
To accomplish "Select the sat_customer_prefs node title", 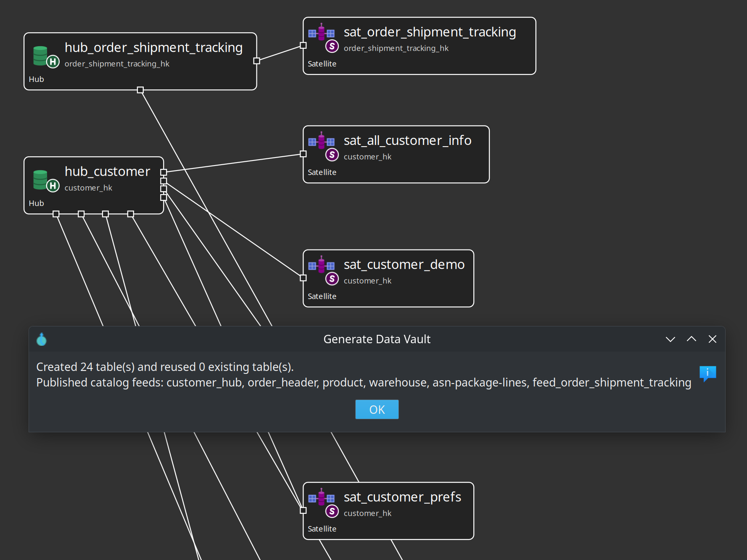I will 402,497.
